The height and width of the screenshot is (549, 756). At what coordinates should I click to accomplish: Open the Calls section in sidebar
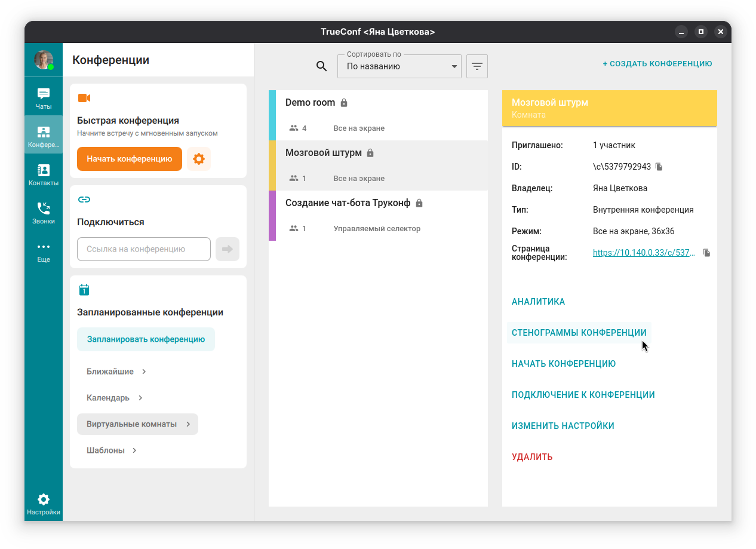(44, 213)
